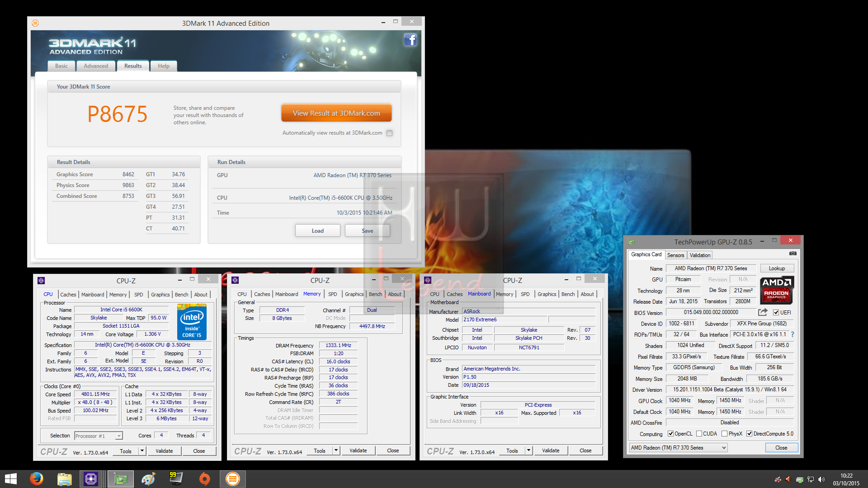This screenshot has height=488, width=868.
Task: Switch to 3DMark 11 taskbar icon
Action: point(233,479)
